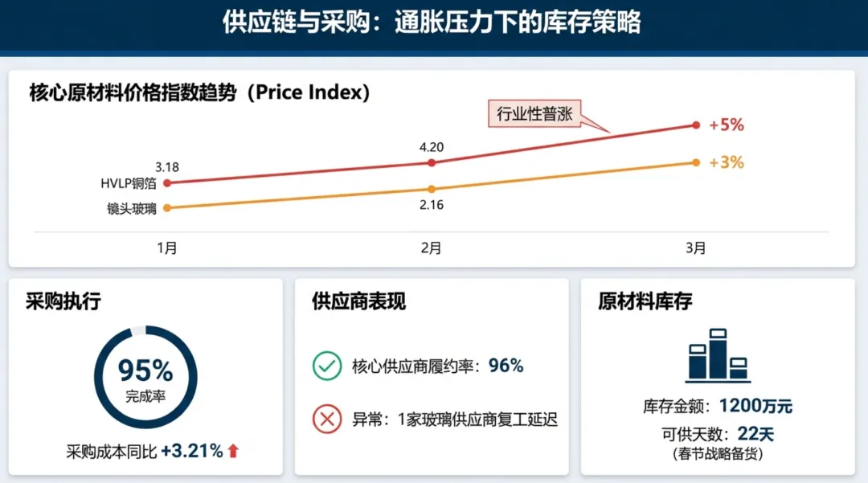
Task: Click the 供应商表现 card heading
Action: pyautogui.click(x=358, y=301)
